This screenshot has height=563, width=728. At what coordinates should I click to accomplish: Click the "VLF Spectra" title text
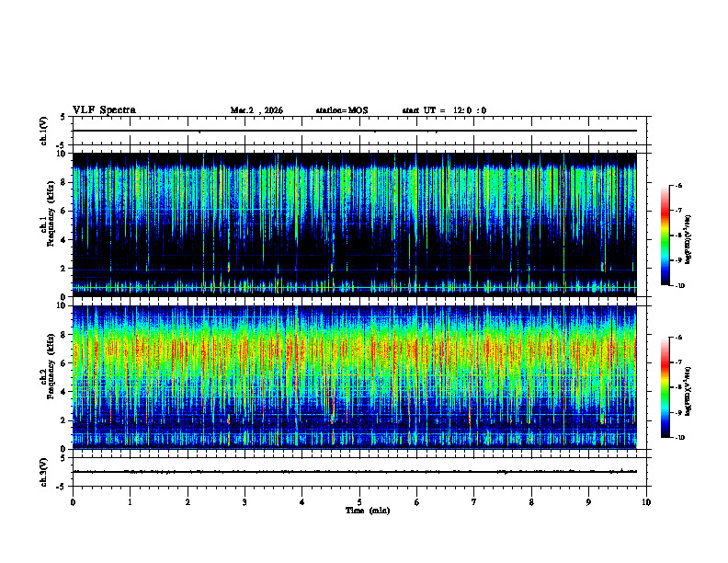[104, 110]
